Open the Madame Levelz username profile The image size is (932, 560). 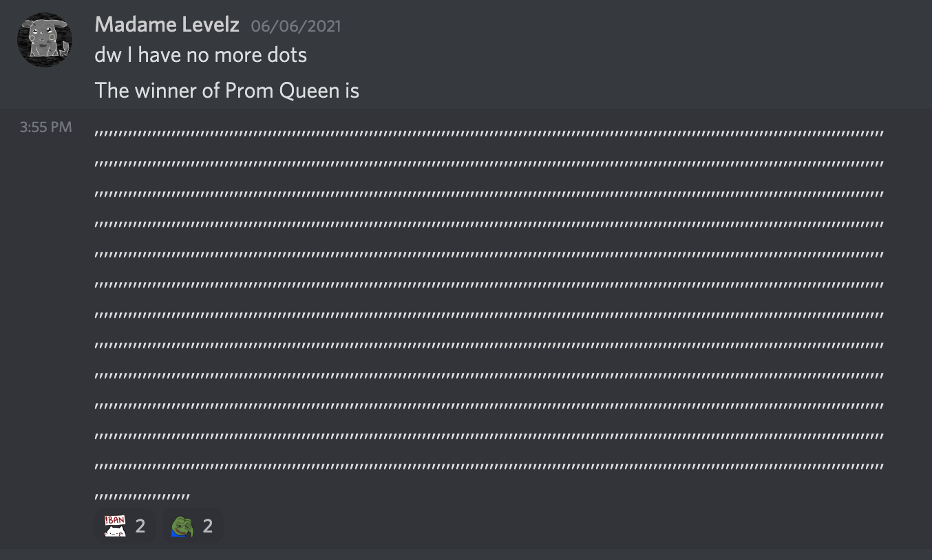(x=167, y=25)
